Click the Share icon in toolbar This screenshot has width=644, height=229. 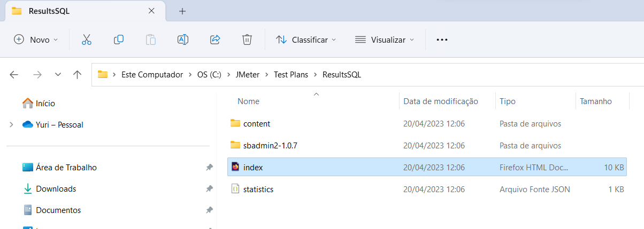[x=215, y=40]
